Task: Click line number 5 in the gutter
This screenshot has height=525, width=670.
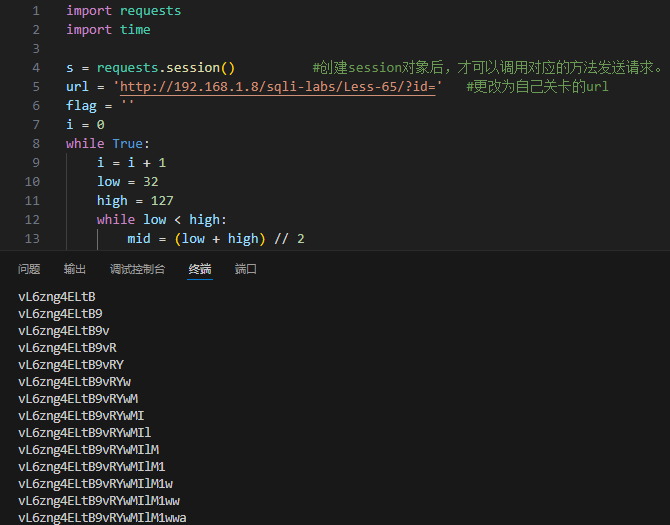Action: 36,87
